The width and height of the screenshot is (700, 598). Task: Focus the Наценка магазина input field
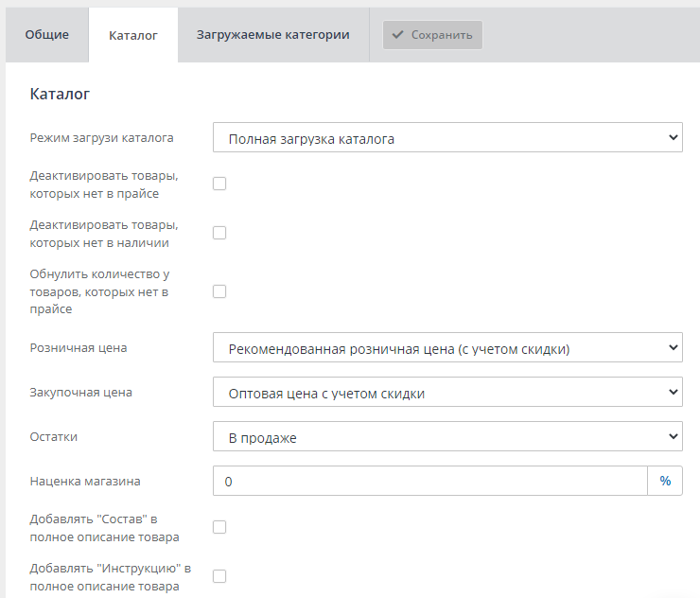click(x=430, y=482)
